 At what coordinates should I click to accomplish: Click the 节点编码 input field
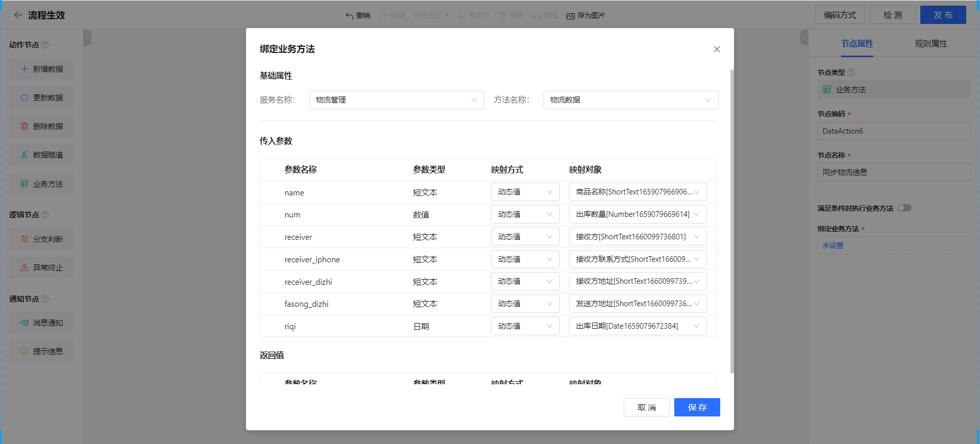pos(894,131)
